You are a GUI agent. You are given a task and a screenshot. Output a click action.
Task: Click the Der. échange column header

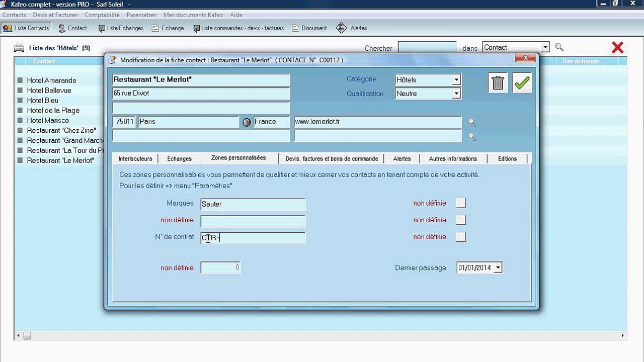pos(581,61)
